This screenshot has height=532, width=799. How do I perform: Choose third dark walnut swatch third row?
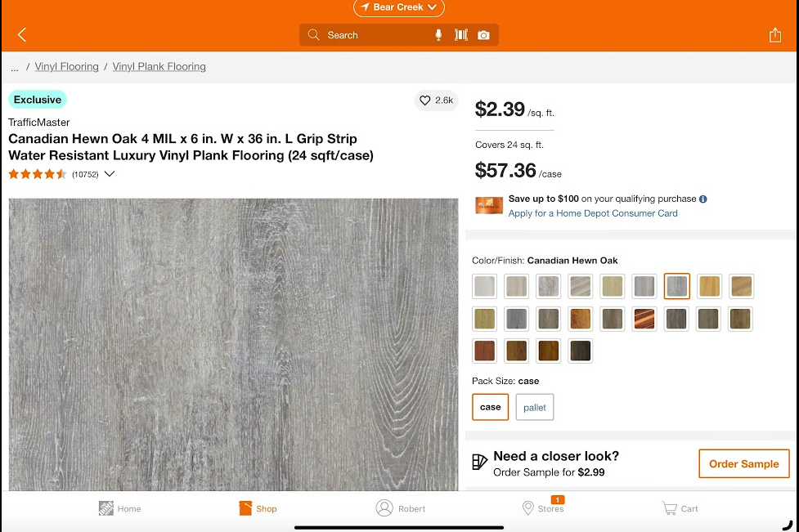point(548,351)
